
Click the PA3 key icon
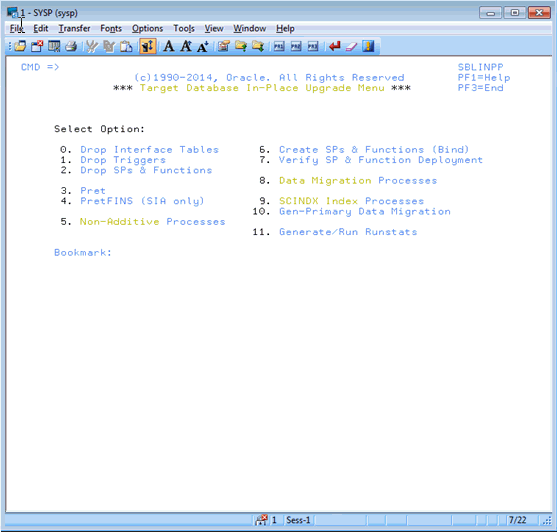[313, 46]
